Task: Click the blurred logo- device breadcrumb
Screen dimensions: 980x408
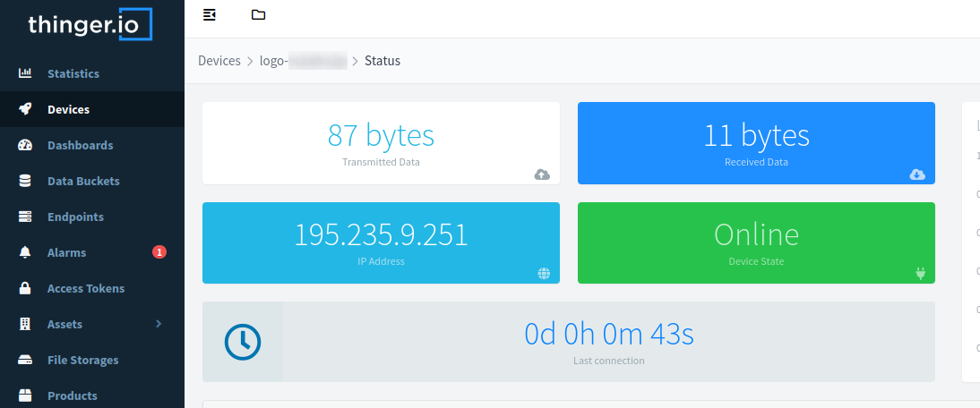Action: tap(303, 61)
